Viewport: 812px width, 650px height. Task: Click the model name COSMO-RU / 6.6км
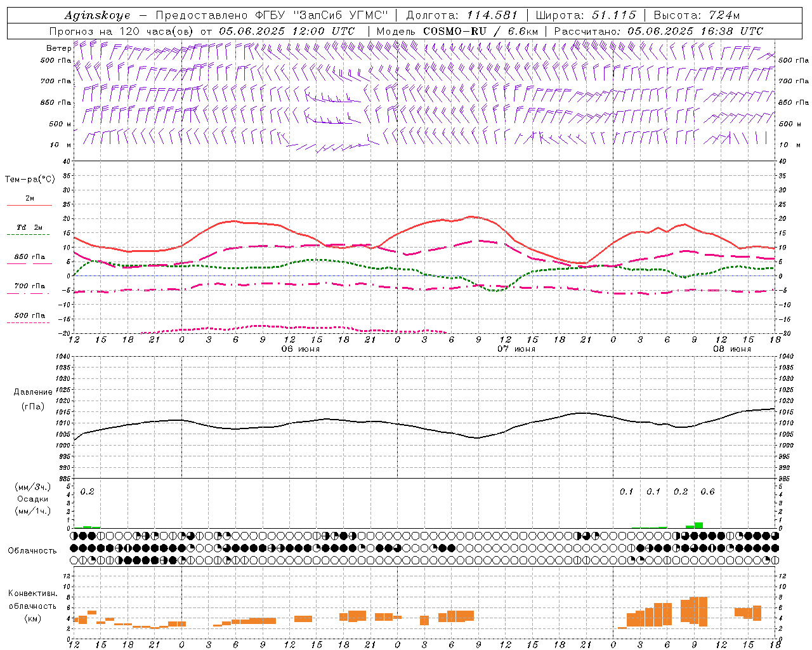[481, 31]
